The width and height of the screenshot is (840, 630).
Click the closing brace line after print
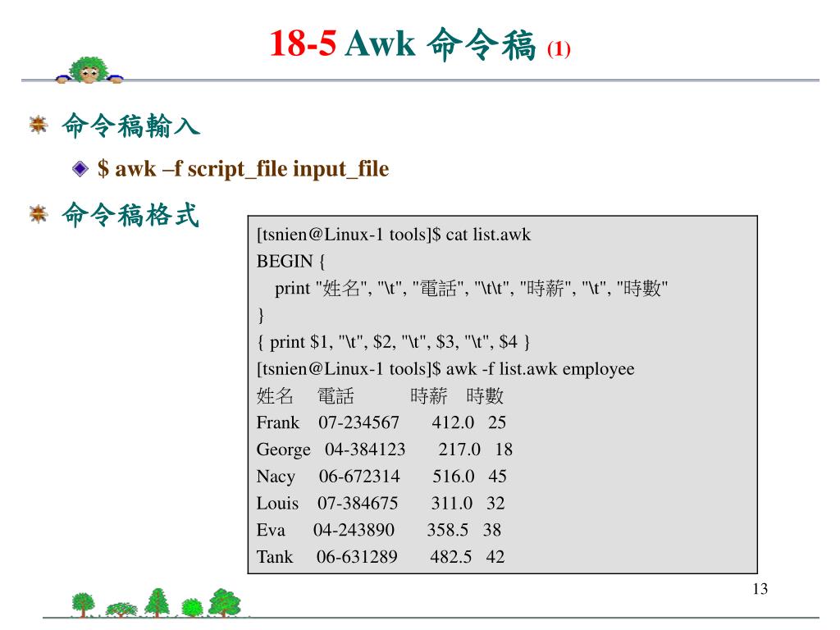(x=261, y=315)
